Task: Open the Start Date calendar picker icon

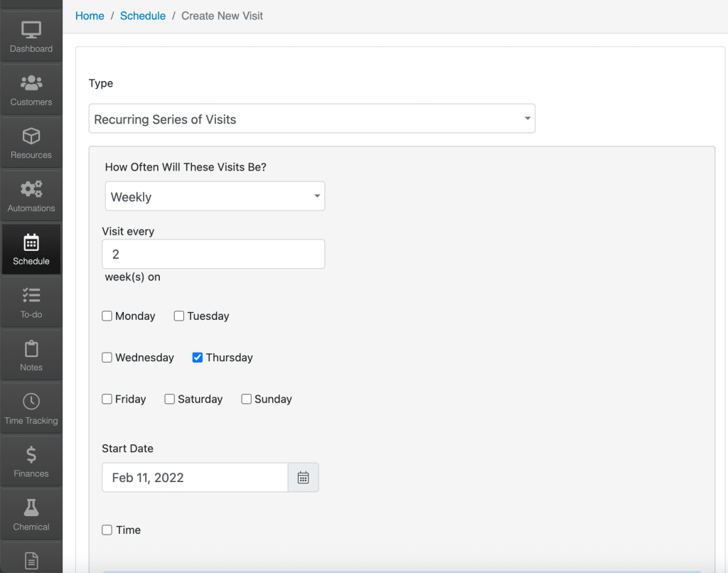Action: 303,477
